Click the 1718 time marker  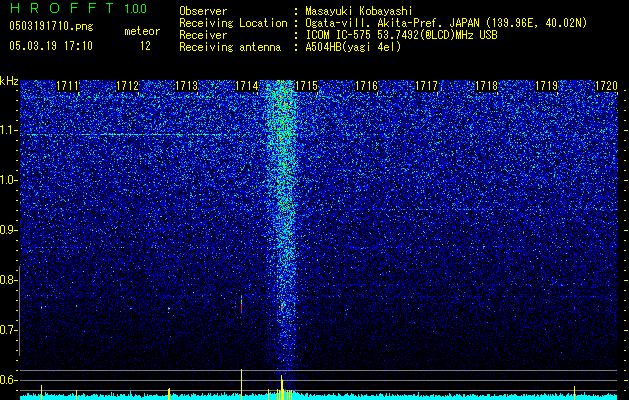(x=486, y=85)
